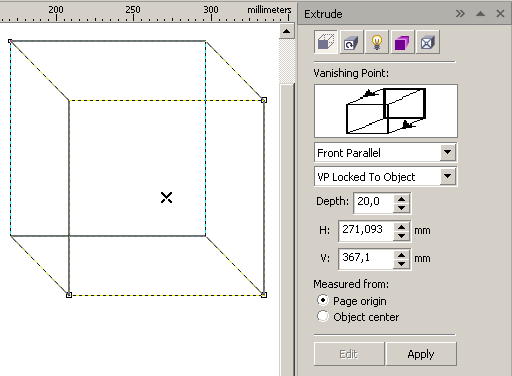The width and height of the screenshot is (512, 376).
Task: Click the vanishing point X marker
Action: pos(166,197)
